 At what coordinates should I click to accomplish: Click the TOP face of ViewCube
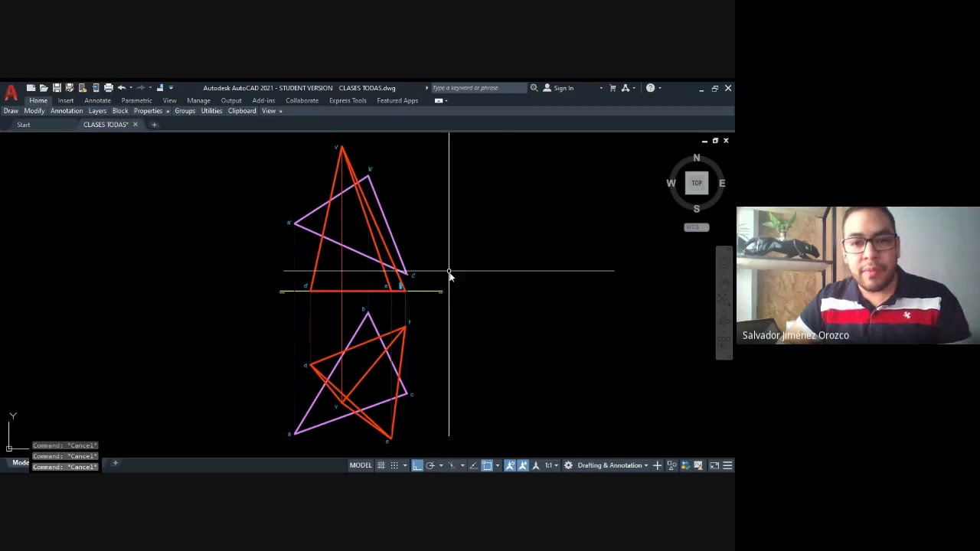697,183
